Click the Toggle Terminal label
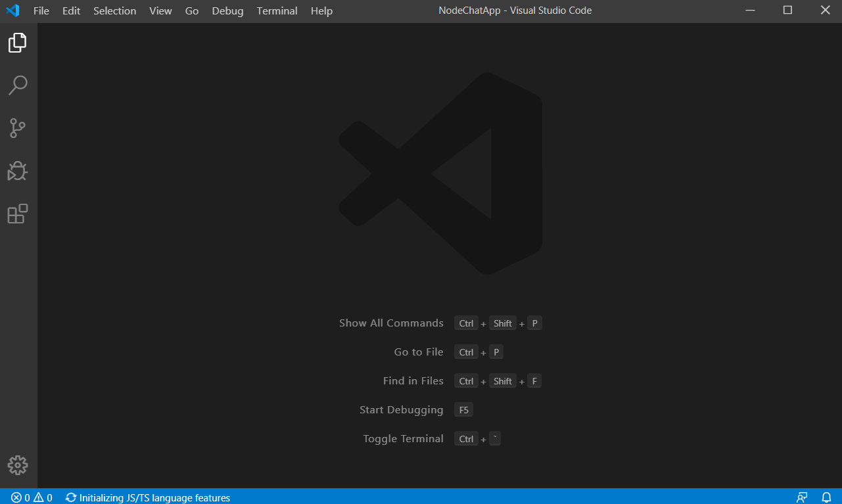842x504 pixels. (x=404, y=439)
